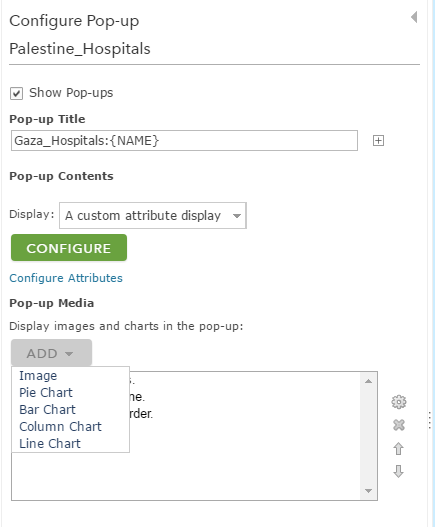
Task: Click the plus icon to add field to title
Action: pyautogui.click(x=378, y=140)
